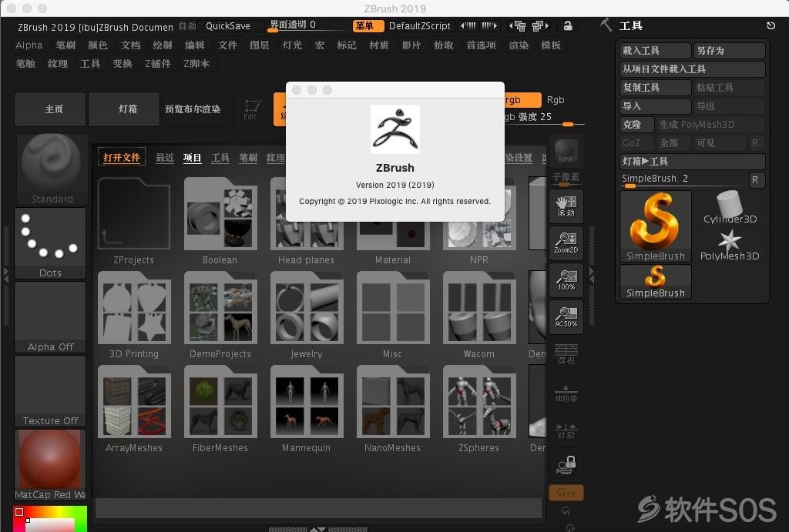Click the 克隆 (Clone) button
The height and width of the screenshot is (532, 789).
(637, 124)
